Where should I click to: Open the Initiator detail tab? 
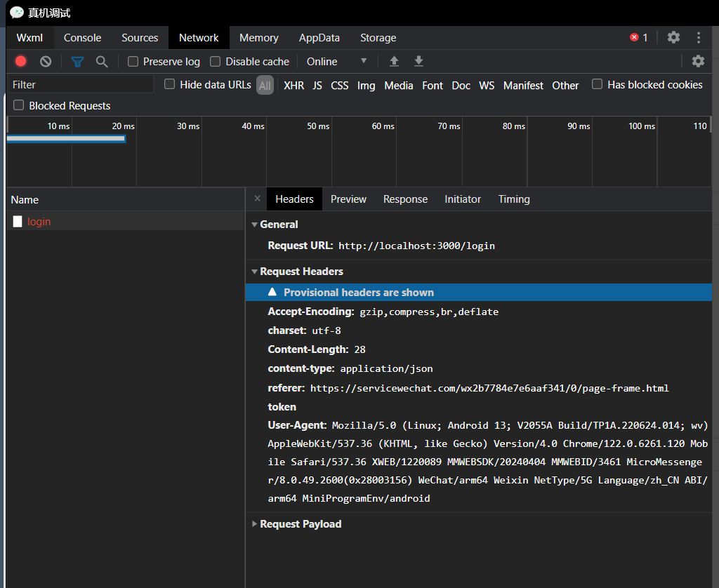(x=463, y=199)
